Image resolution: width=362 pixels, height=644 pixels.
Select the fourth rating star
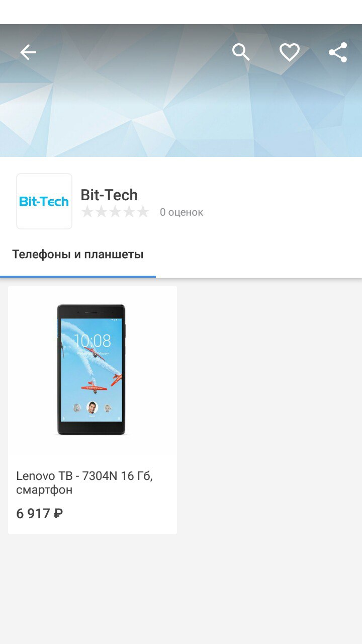130,212
